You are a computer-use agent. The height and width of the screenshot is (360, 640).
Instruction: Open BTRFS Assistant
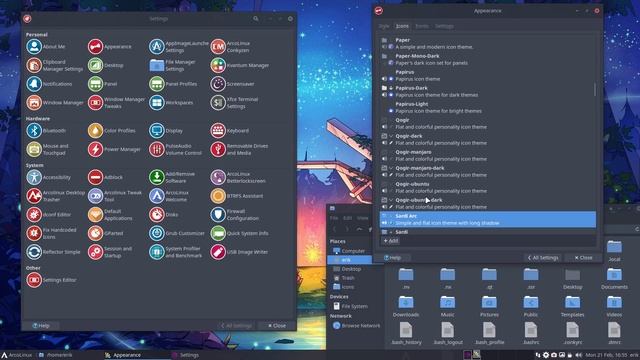click(237, 196)
